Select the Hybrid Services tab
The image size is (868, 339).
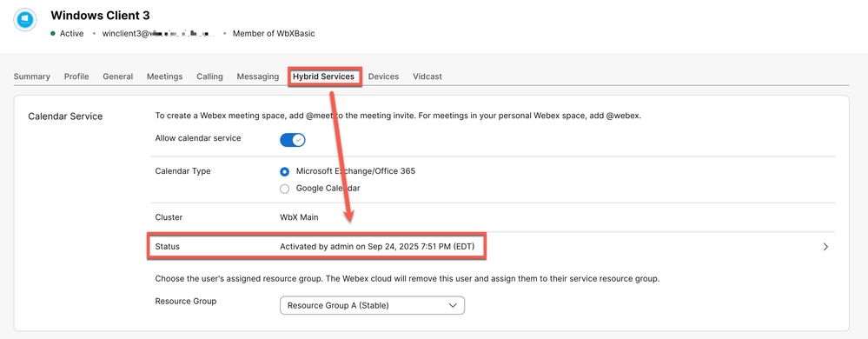[x=324, y=76]
